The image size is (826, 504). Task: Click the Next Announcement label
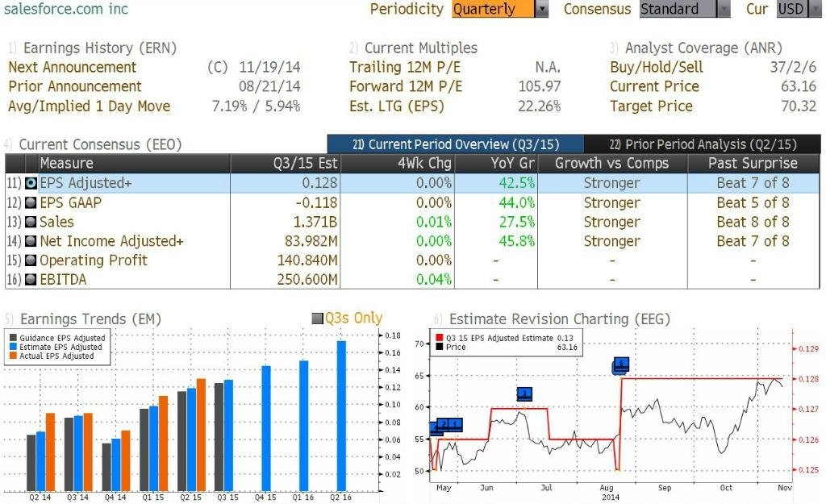[72, 68]
